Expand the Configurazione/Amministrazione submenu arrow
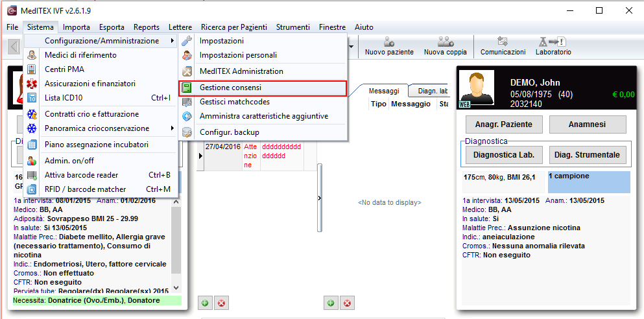The height and width of the screenshot is (319, 644). coord(172,41)
